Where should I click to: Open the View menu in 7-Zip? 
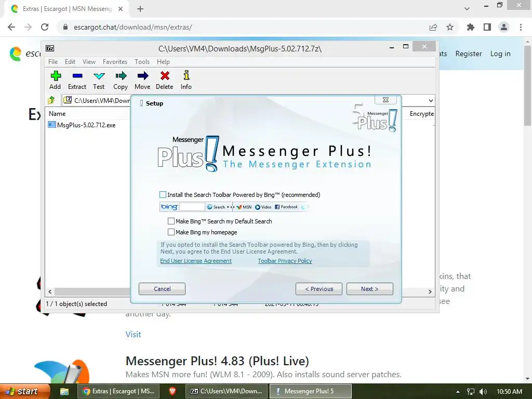click(89, 62)
